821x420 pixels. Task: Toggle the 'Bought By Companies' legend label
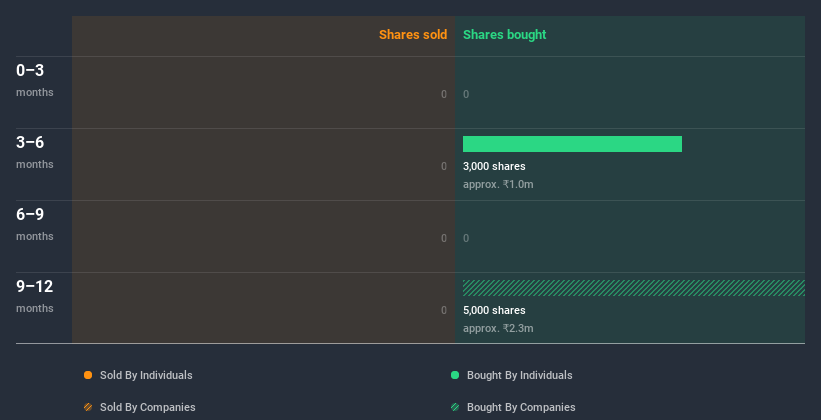coord(521,407)
